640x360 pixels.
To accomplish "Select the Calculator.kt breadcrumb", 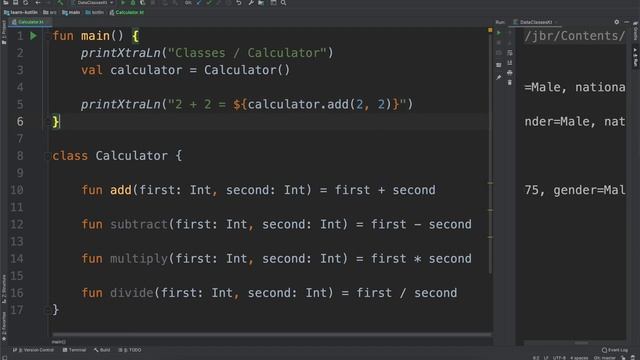I will 127,12.
